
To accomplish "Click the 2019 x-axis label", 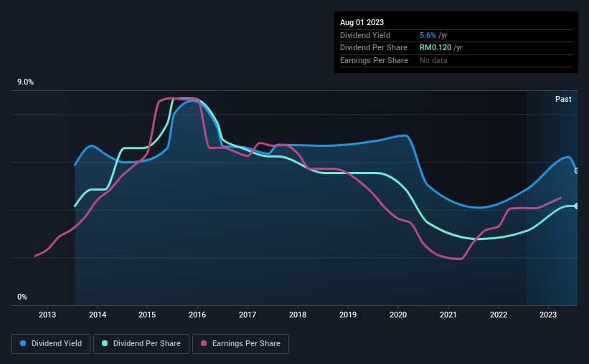I will coord(348,315).
